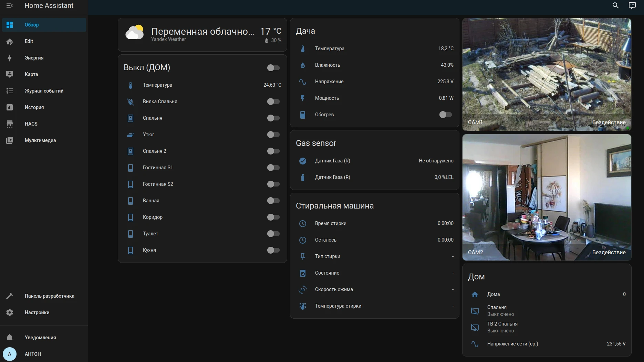Click the sine wave icon beside Напряжение
The image size is (644, 362).
(303, 82)
